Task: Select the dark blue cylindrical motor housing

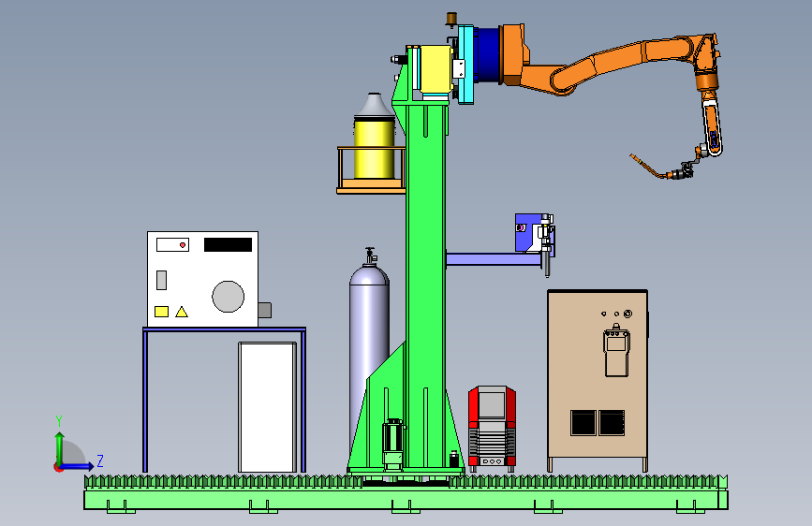Action: click(x=488, y=55)
